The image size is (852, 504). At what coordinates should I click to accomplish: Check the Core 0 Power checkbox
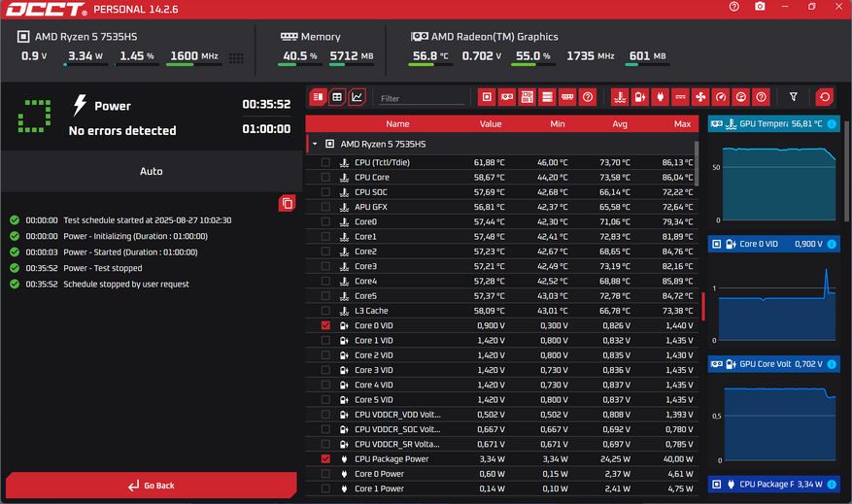pyautogui.click(x=325, y=474)
